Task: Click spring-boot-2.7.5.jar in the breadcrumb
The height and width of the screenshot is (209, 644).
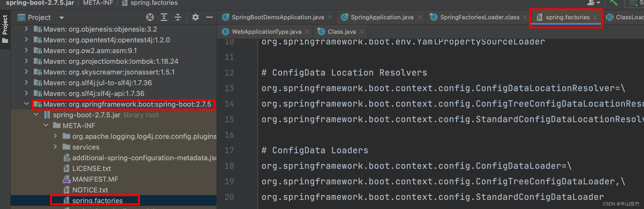Action: click(40, 3)
